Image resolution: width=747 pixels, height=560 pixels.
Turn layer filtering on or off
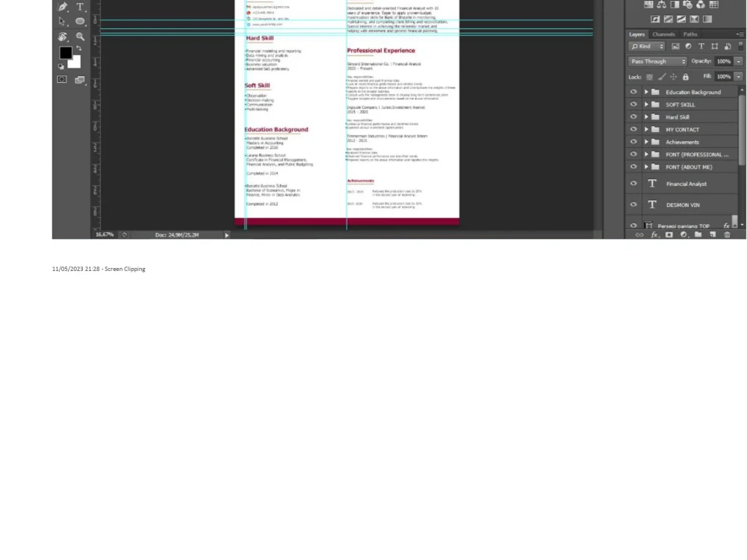pyautogui.click(x=740, y=46)
